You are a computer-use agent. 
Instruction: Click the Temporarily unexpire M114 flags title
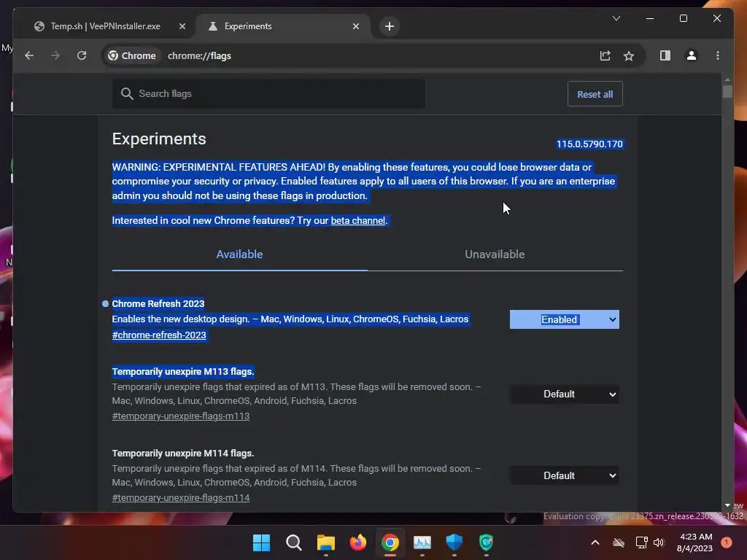point(183,454)
